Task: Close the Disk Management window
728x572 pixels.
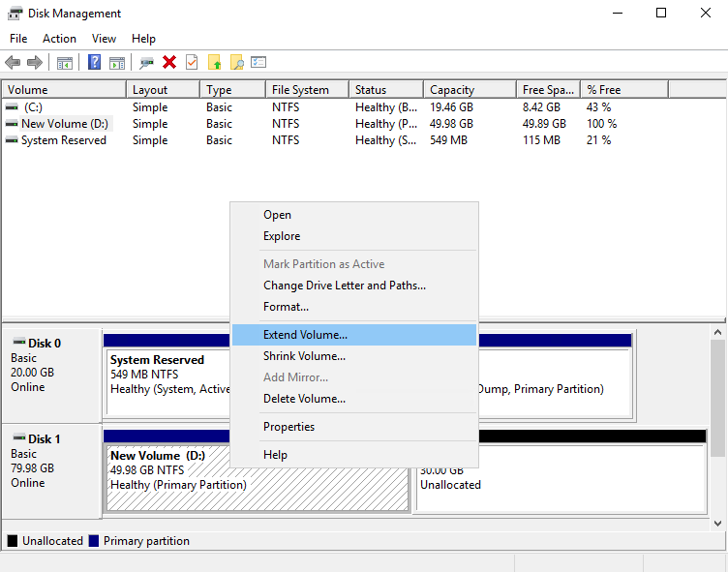Action: [705, 13]
